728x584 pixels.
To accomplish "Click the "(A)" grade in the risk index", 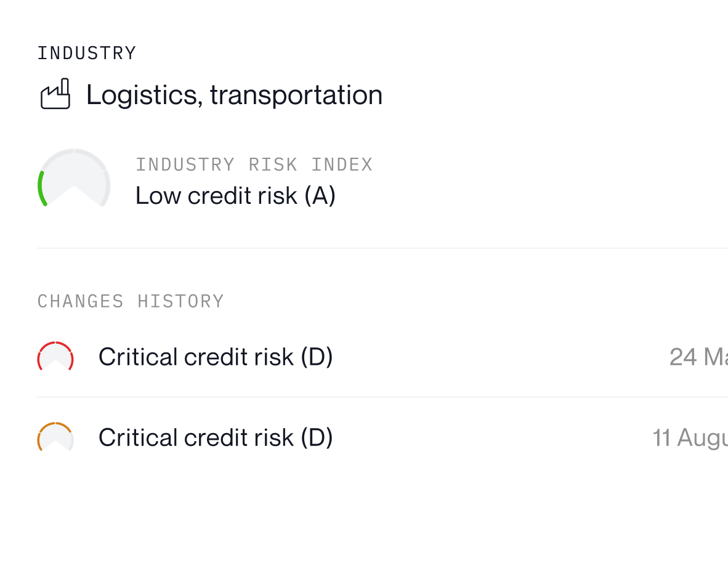I will point(320,195).
